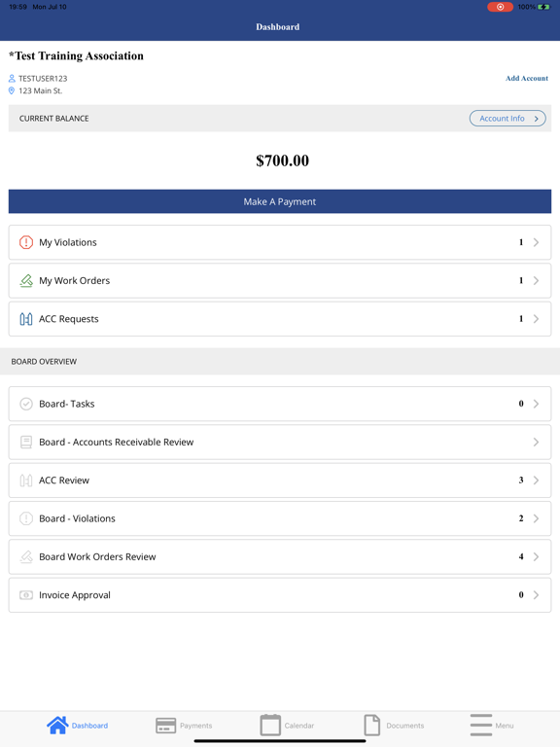Open My Violations using its chevron

click(537, 242)
